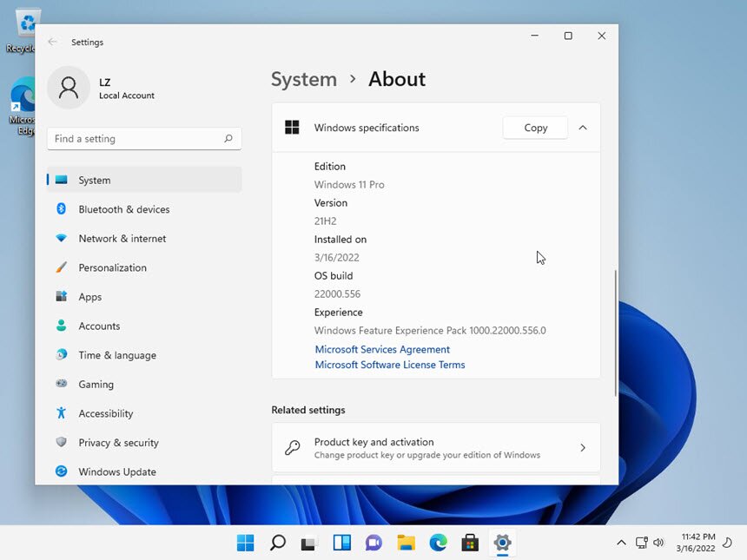Show hidden icons in system tray

(621, 543)
